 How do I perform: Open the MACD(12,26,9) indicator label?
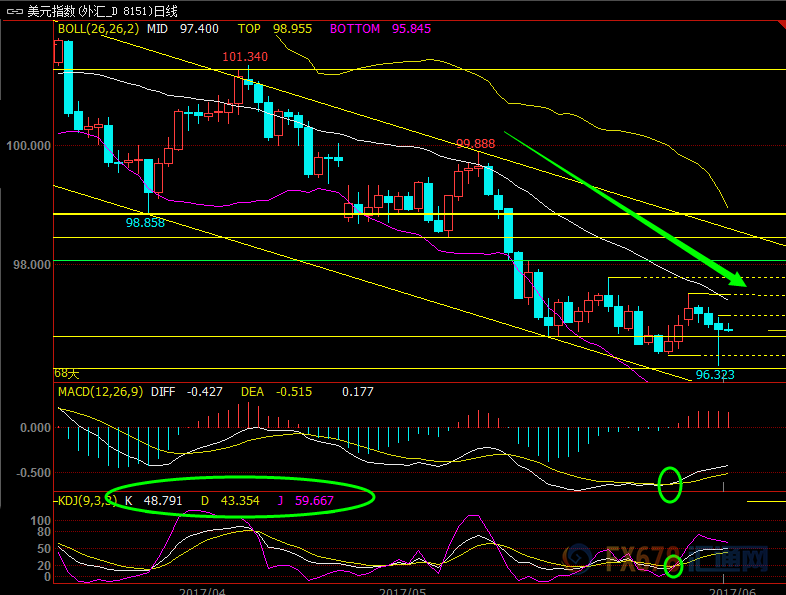[98, 392]
